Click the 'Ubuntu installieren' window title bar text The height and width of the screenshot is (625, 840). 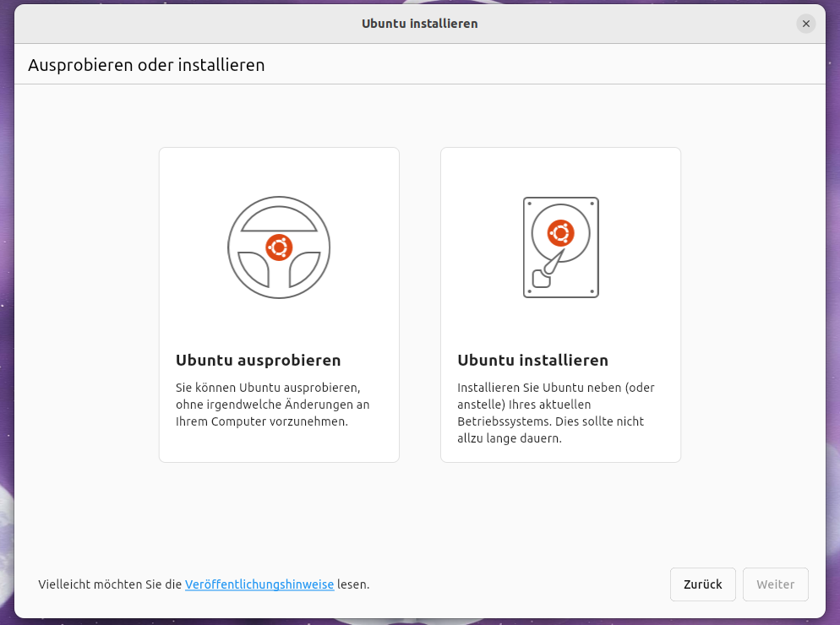point(419,24)
